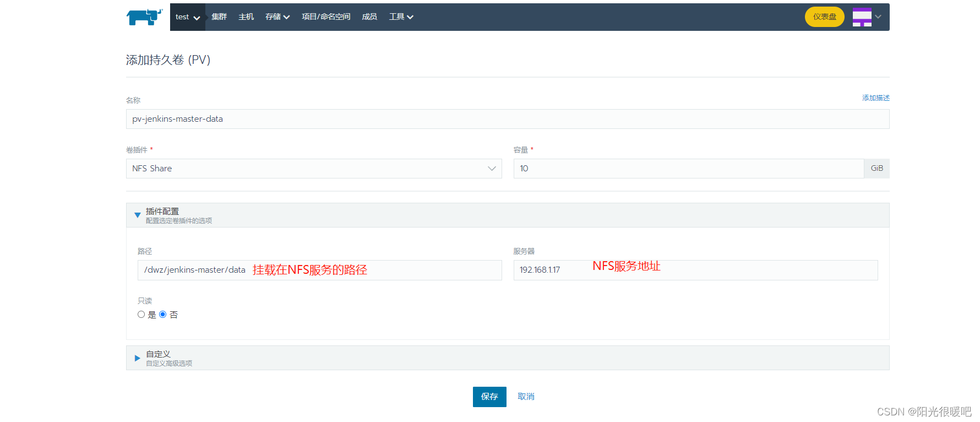The width and height of the screenshot is (980, 422).
Task: Open the 工具 dropdown menu
Action: (401, 17)
